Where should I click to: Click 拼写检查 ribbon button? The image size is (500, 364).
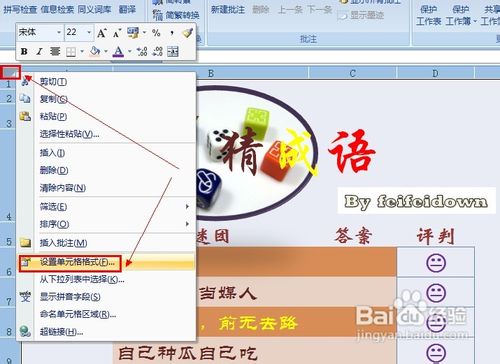20,9
